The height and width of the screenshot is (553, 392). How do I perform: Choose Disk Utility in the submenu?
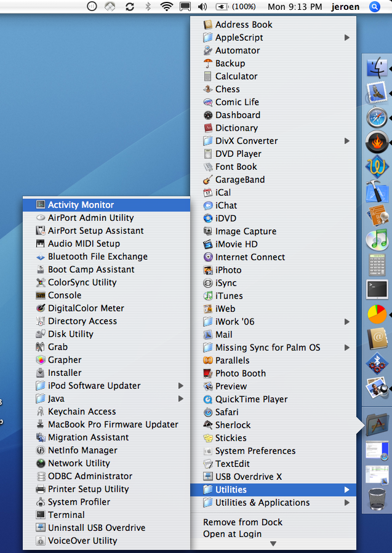(106, 334)
